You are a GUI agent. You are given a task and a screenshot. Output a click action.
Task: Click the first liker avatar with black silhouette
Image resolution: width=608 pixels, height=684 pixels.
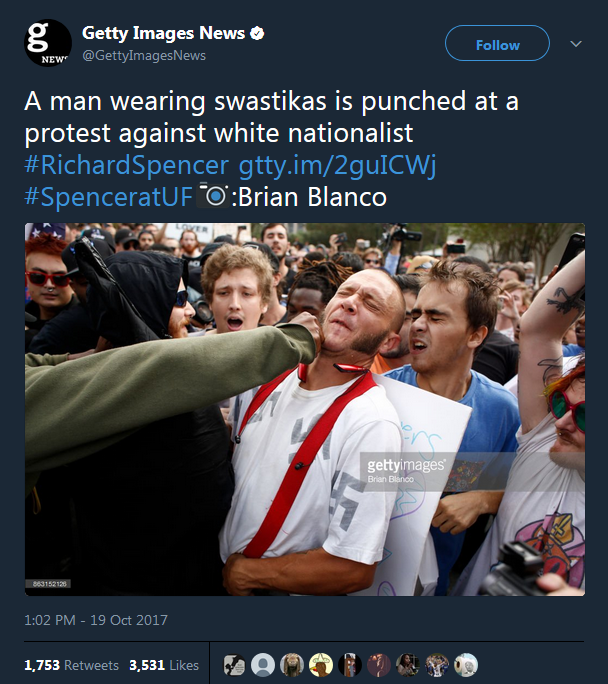click(234, 665)
